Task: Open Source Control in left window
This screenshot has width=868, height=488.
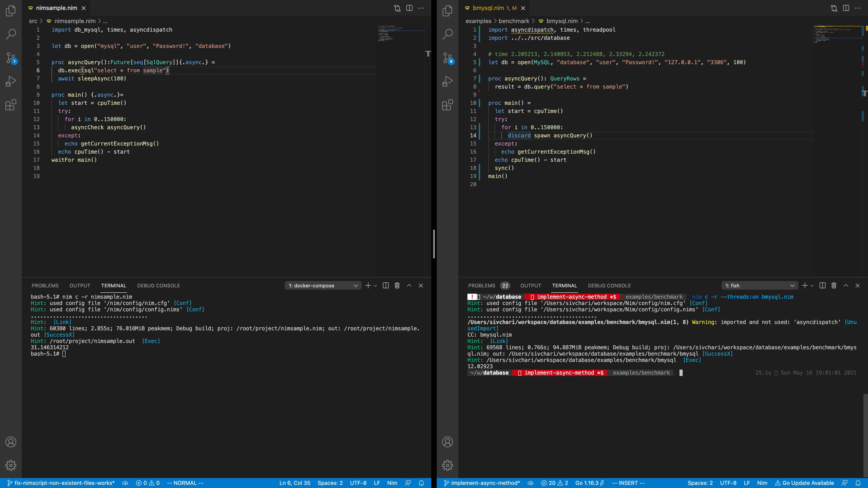Action: tap(11, 58)
